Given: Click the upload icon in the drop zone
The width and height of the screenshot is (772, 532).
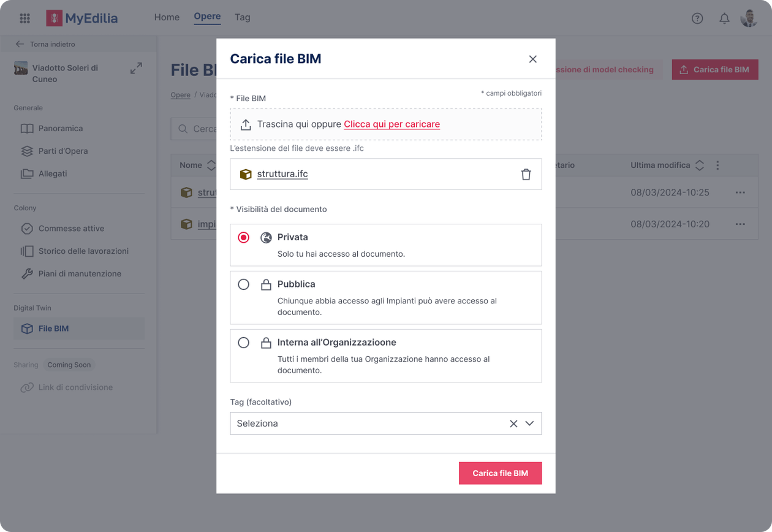Looking at the screenshot, I should [x=246, y=124].
